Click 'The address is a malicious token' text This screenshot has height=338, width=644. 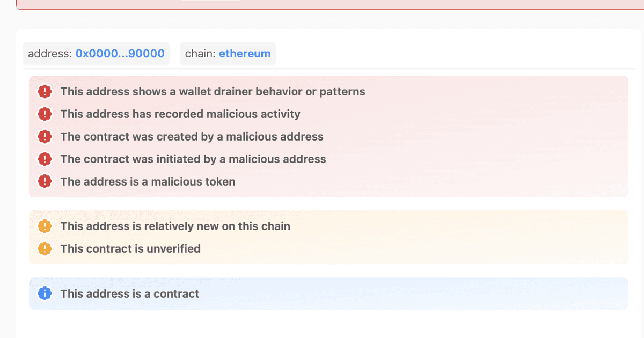pos(148,182)
